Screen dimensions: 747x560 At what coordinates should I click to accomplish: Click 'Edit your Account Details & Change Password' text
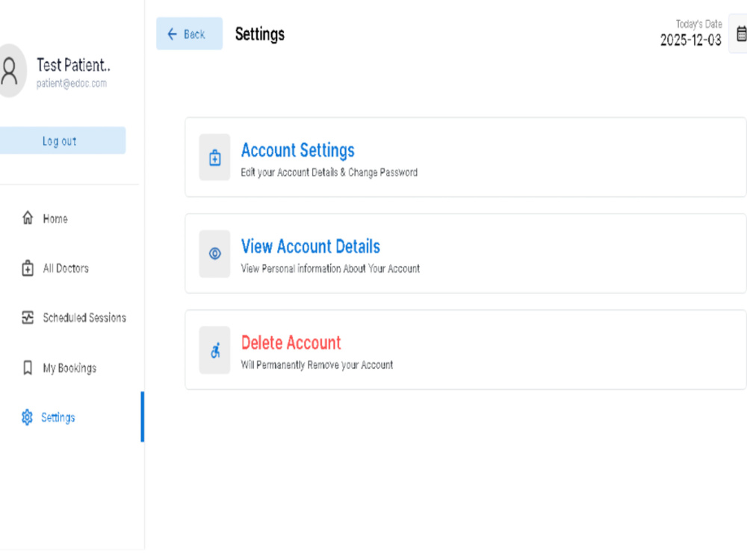pos(329,172)
